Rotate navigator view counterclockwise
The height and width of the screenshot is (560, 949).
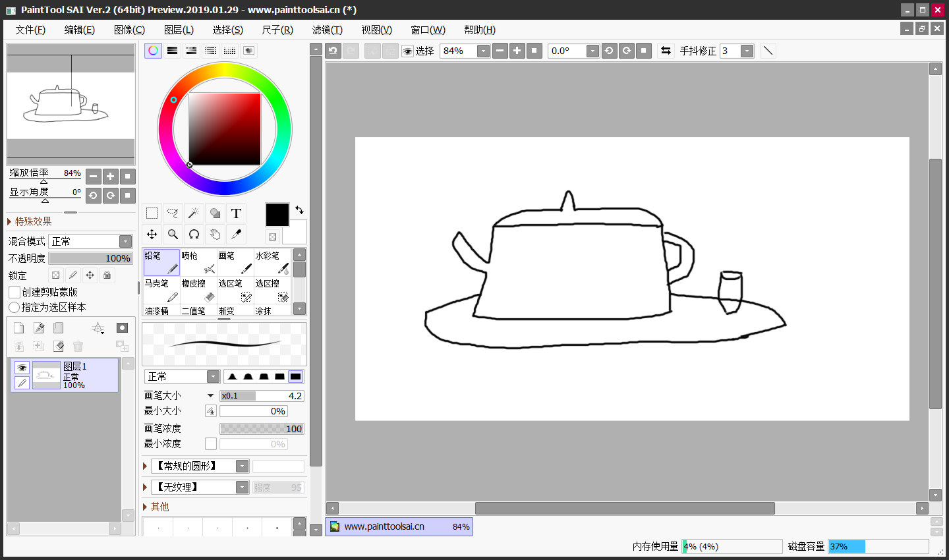click(94, 195)
